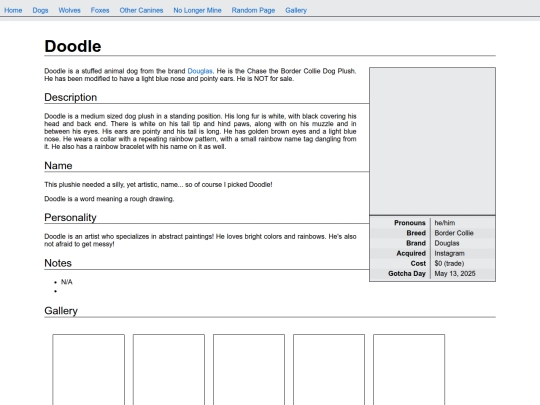
Task: Open the Wolves section
Action: coord(70,10)
